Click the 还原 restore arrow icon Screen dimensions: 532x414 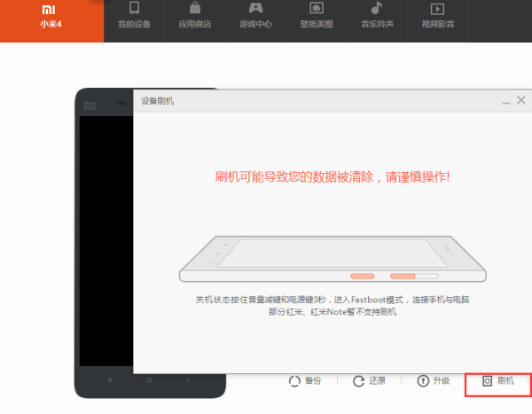coord(358,381)
